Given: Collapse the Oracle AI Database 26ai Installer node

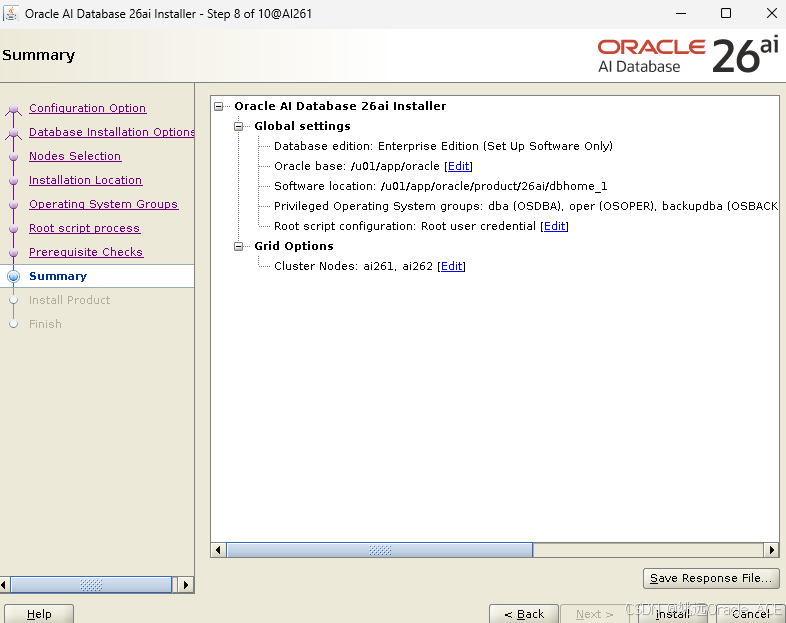Looking at the screenshot, I should [x=219, y=106].
